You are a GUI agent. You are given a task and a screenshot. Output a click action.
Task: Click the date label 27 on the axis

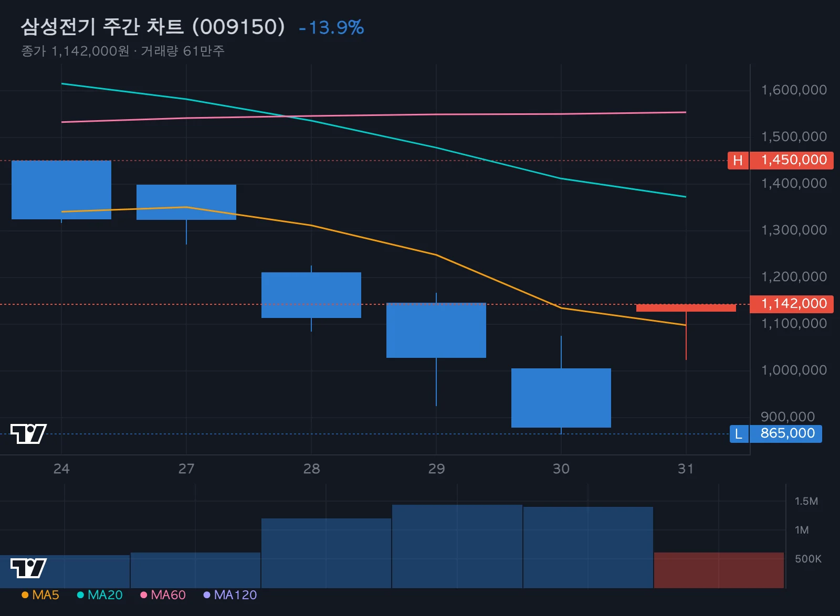[186, 469]
